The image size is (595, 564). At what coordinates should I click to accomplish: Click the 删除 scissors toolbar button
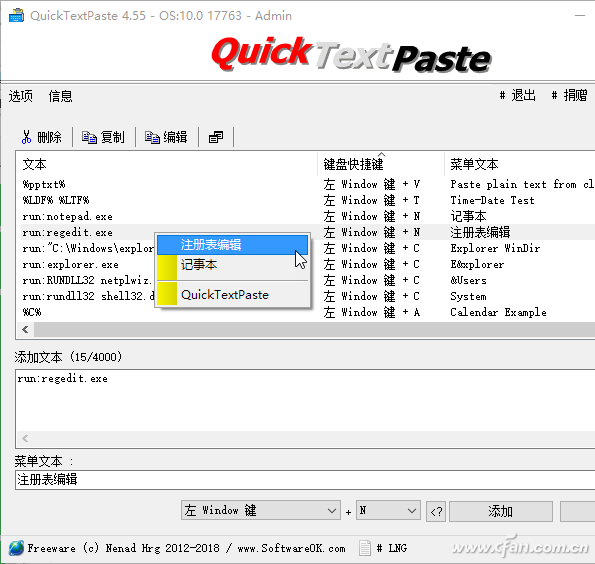[x=41, y=137]
